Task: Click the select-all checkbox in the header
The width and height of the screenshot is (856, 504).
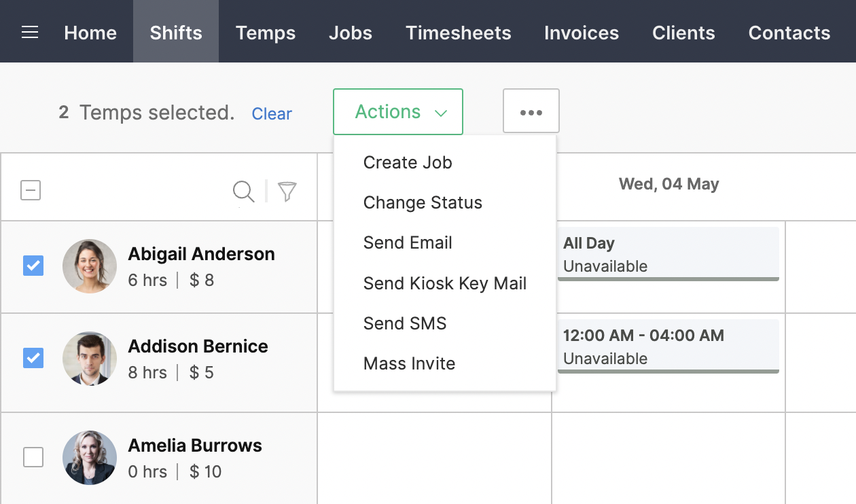Action: pos(30,190)
